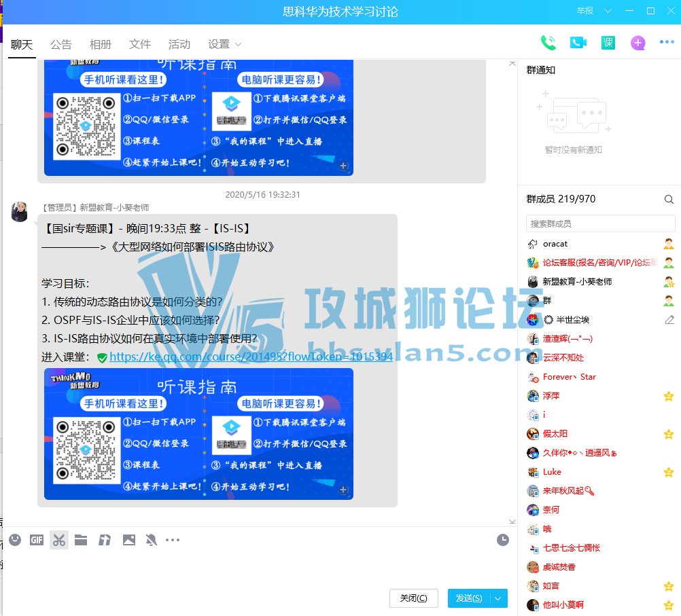Select member oracat in list
The image size is (681, 616).
[600, 244]
